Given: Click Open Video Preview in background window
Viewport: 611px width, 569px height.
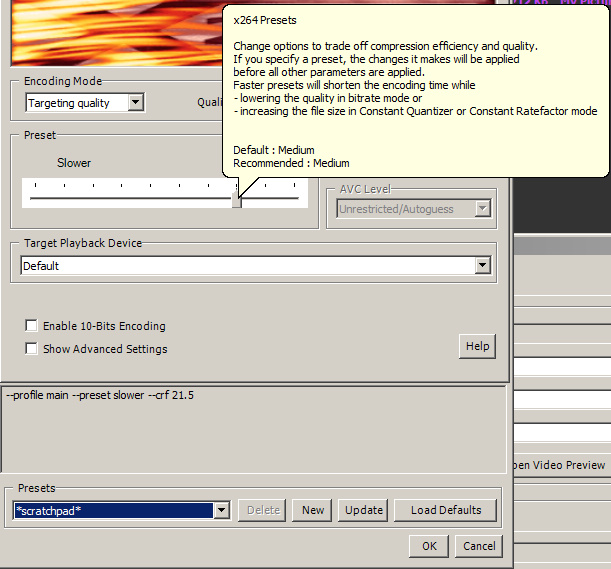Looking at the screenshot, I should [x=560, y=465].
